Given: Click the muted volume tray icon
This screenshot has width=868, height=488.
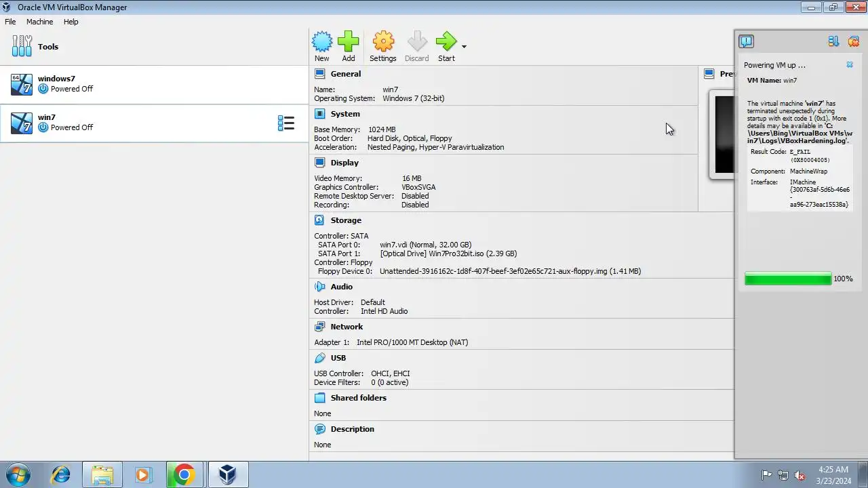Looking at the screenshot, I should click(800, 475).
